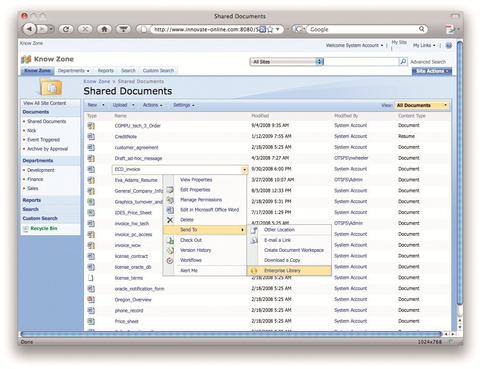480x369 pixels.
Task: Click the Recycle Bin icon in sidebar
Action: [x=26, y=229]
